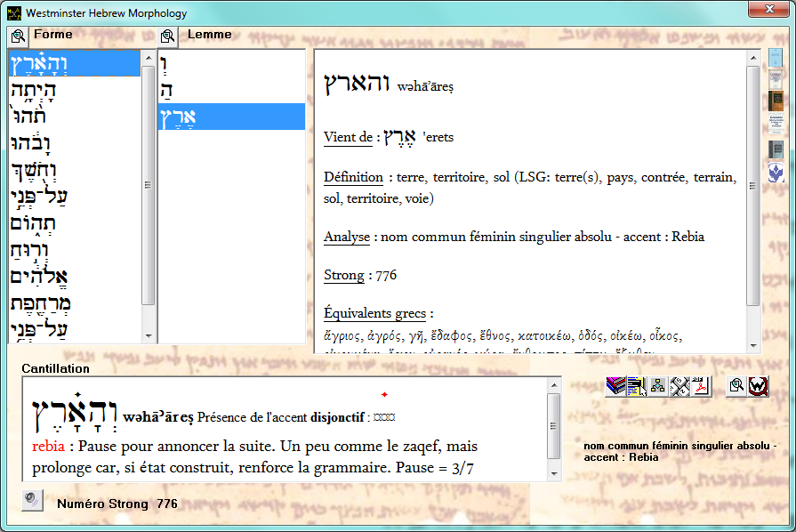Select the form הָיְתָה in the Forme list

(75, 91)
